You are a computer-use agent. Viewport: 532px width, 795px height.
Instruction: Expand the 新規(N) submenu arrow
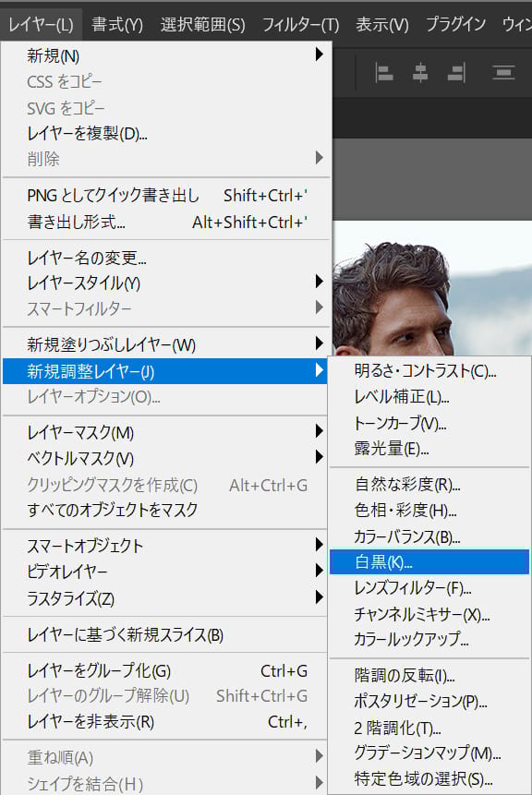(x=319, y=54)
